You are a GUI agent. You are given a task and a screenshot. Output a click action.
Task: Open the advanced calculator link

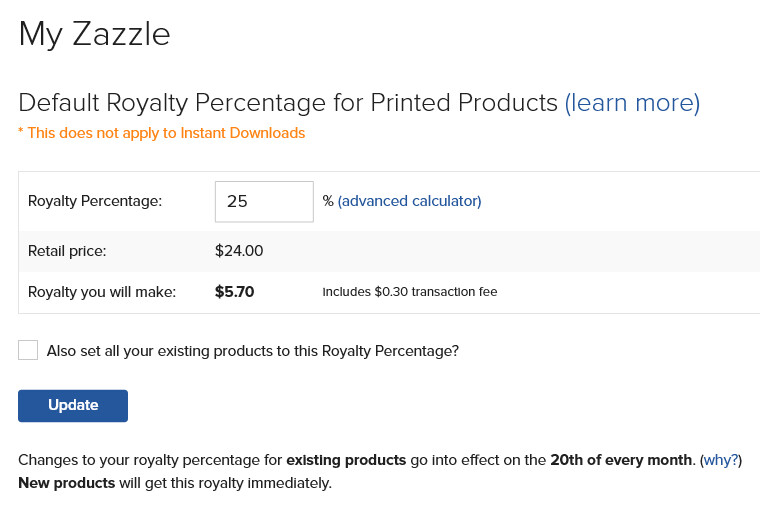pos(410,201)
